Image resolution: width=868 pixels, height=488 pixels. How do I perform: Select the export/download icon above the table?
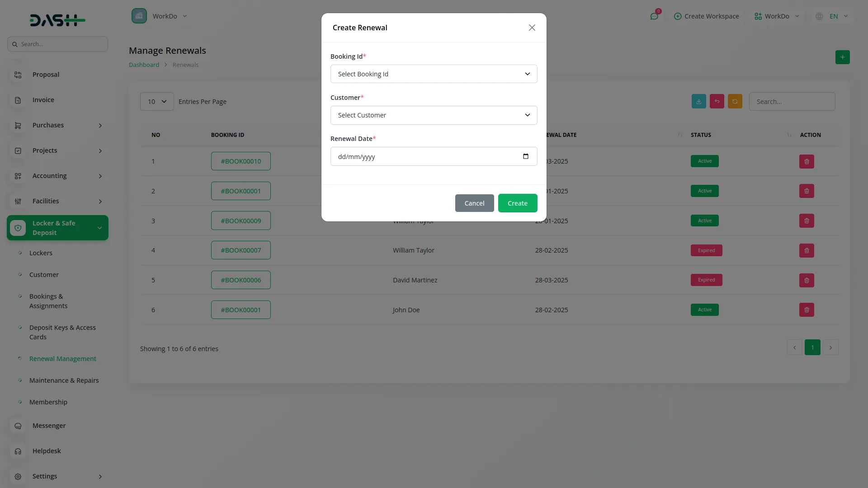click(698, 101)
